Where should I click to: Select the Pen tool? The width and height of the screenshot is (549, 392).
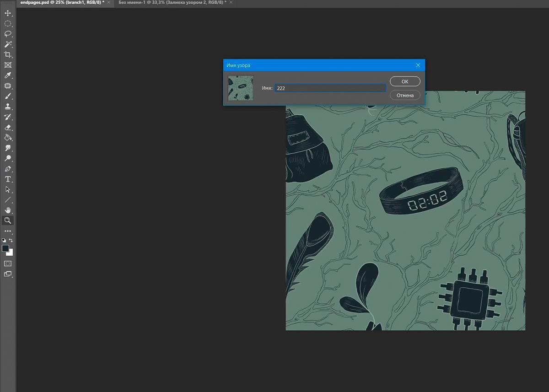point(8,169)
